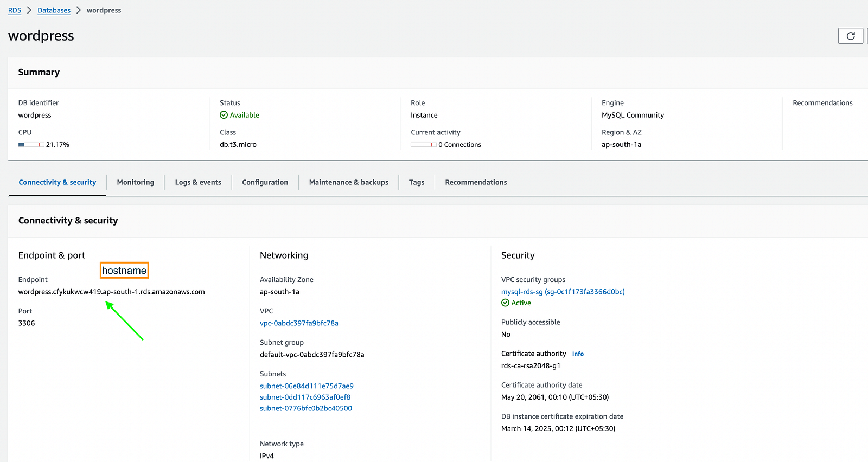The height and width of the screenshot is (462, 868).
Task: Click the Availability Zone value under Networking
Action: (279, 292)
